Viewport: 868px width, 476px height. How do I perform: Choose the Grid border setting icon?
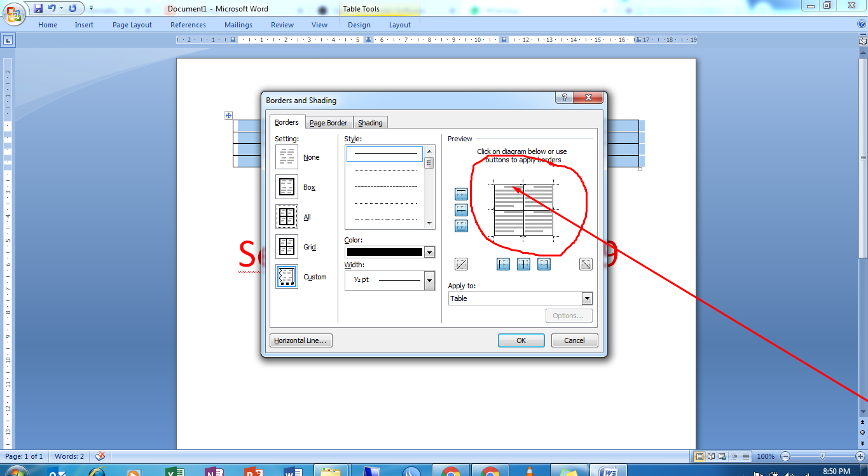(287, 246)
